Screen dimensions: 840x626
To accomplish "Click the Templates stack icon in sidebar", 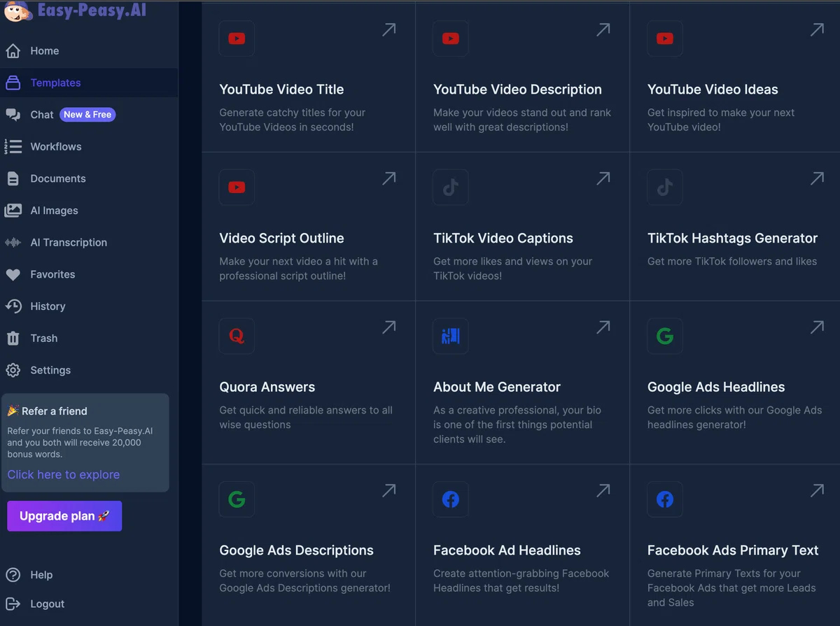I will (x=13, y=83).
